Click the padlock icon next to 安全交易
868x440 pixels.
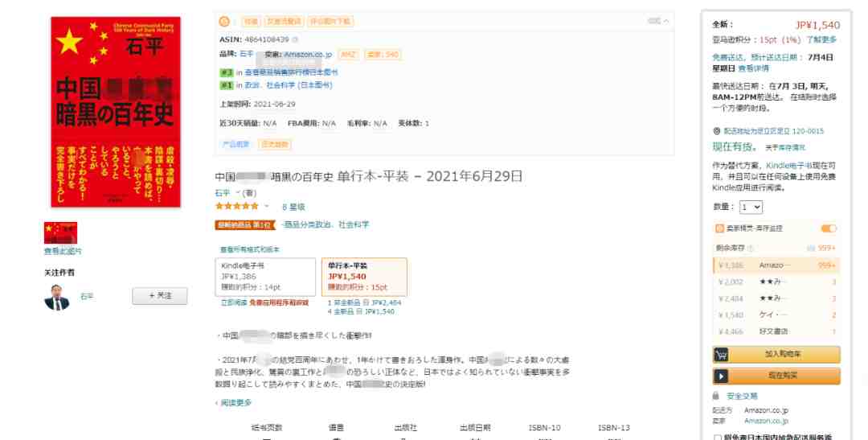(716, 397)
